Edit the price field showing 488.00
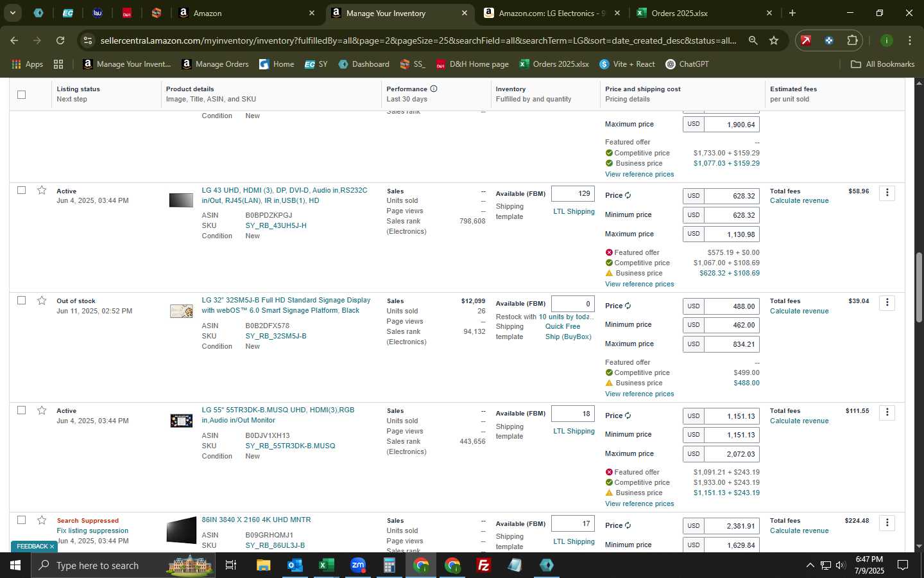 pos(732,306)
